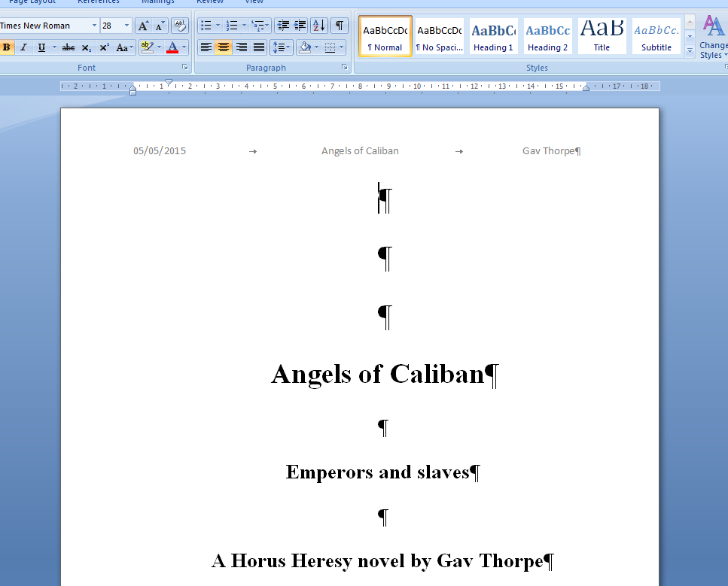Open the Paragraph dialog launcher
The width and height of the screenshot is (728, 586).
point(345,67)
